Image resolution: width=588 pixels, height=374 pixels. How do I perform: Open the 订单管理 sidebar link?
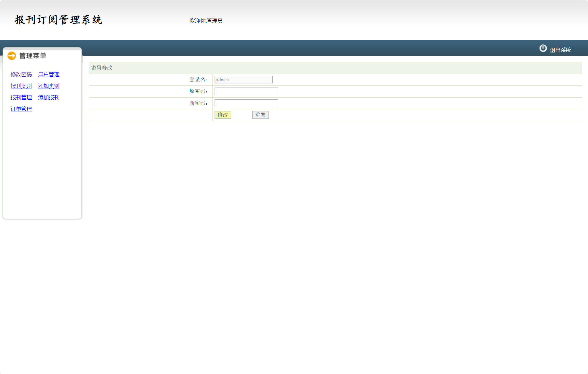(x=21, y=109)
